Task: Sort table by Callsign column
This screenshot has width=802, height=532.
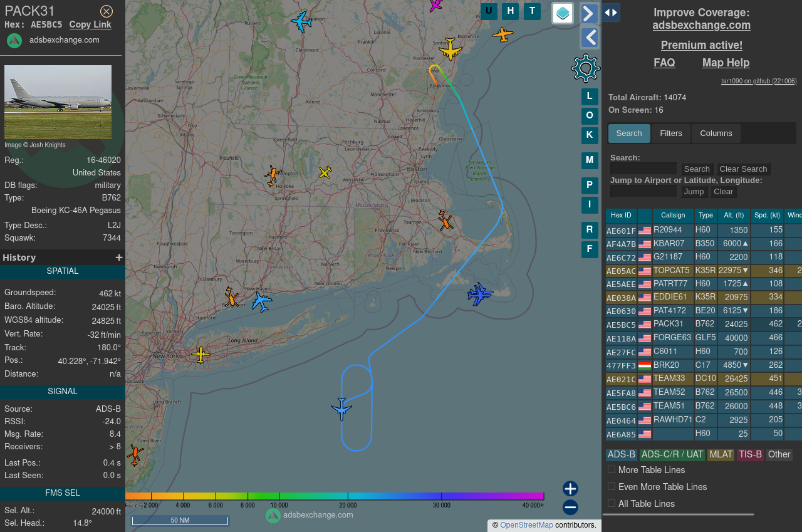Action: click(673, 216)
